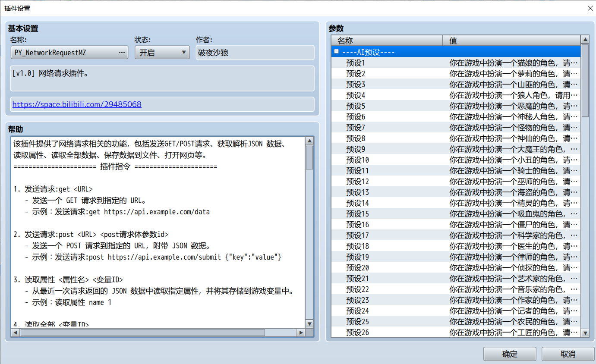This screenshot has width=596, height=364.
Task: Click value mentioning 侦探的角色
Action: click(513, 268)
